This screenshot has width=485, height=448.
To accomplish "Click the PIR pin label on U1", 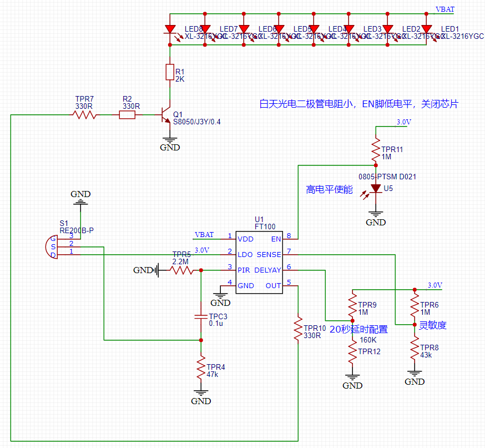I will point(244,270).
